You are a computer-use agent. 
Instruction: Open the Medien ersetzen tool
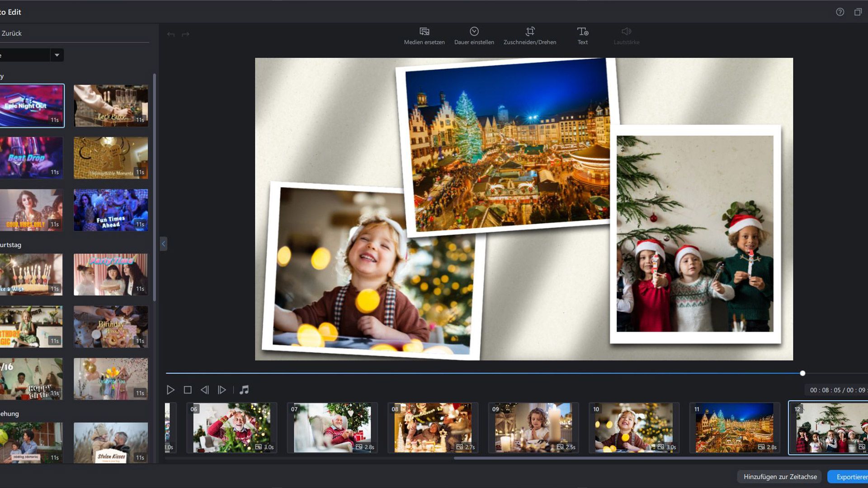[x=424, y=36]
